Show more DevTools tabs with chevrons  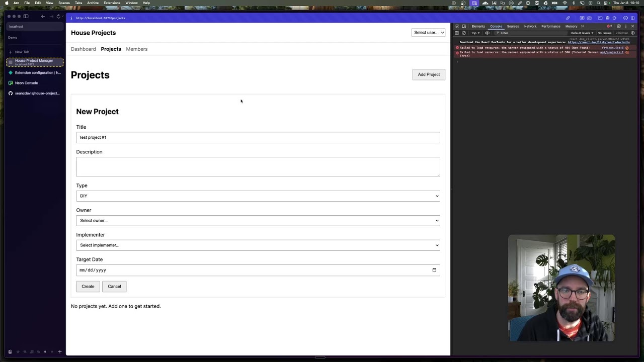pos(583,26)
